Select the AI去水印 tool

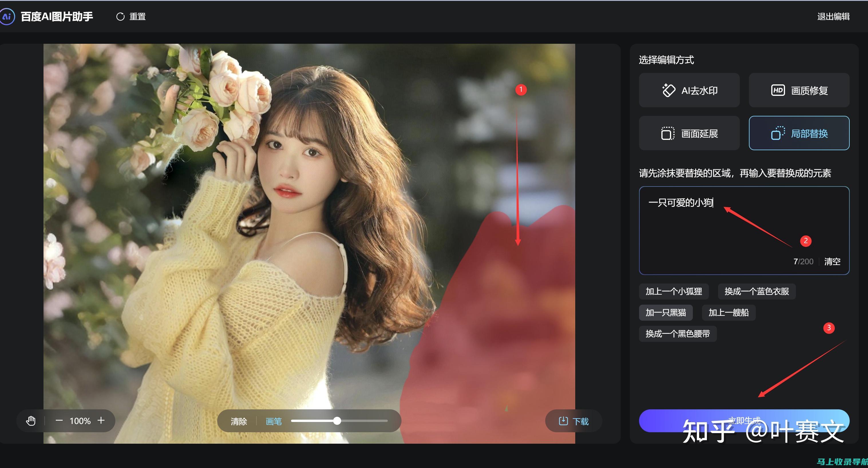689,90
